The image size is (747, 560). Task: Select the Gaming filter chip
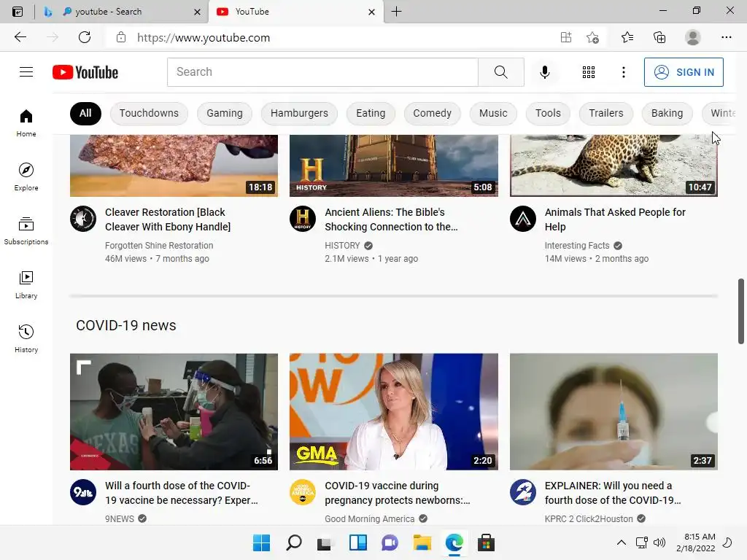click(x=225, y=113)
